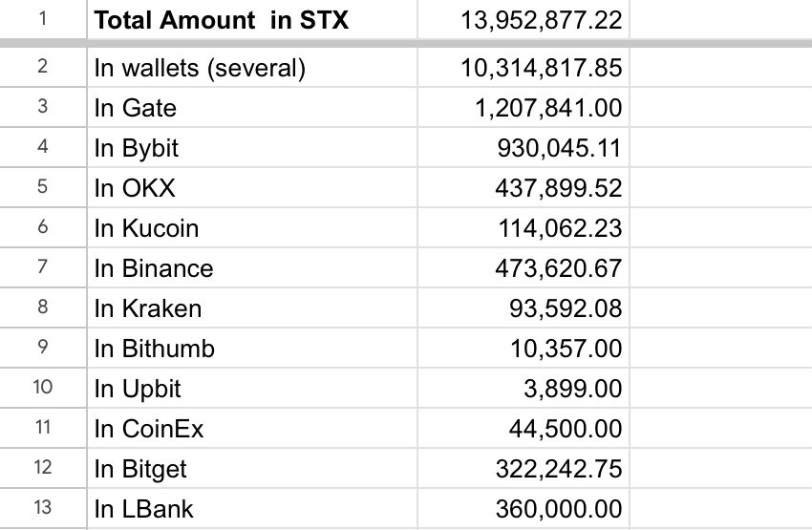Select row header number 1
Screen dimensions: 812x530
click(43, 20)
